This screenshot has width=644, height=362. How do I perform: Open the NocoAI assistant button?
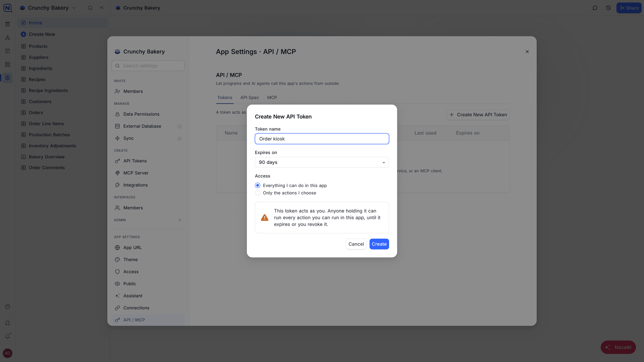click(618, 347)
